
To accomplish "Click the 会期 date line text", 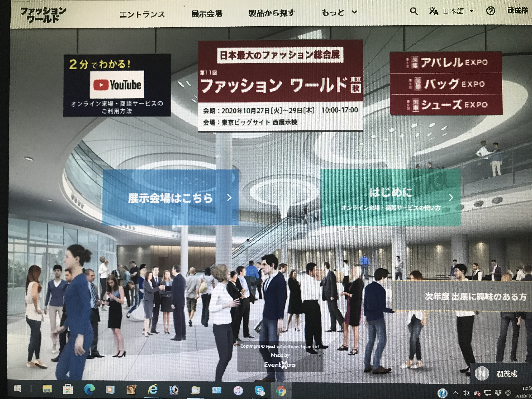I will 280,110.
